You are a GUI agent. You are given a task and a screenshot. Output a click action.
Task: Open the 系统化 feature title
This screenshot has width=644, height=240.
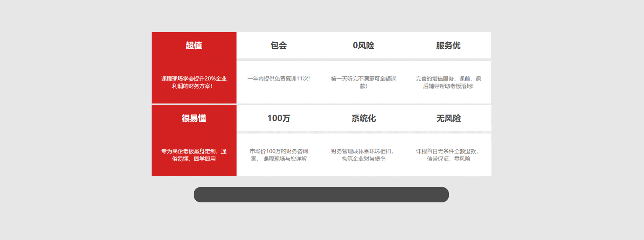pyautogui.click(x=363, y=118)
